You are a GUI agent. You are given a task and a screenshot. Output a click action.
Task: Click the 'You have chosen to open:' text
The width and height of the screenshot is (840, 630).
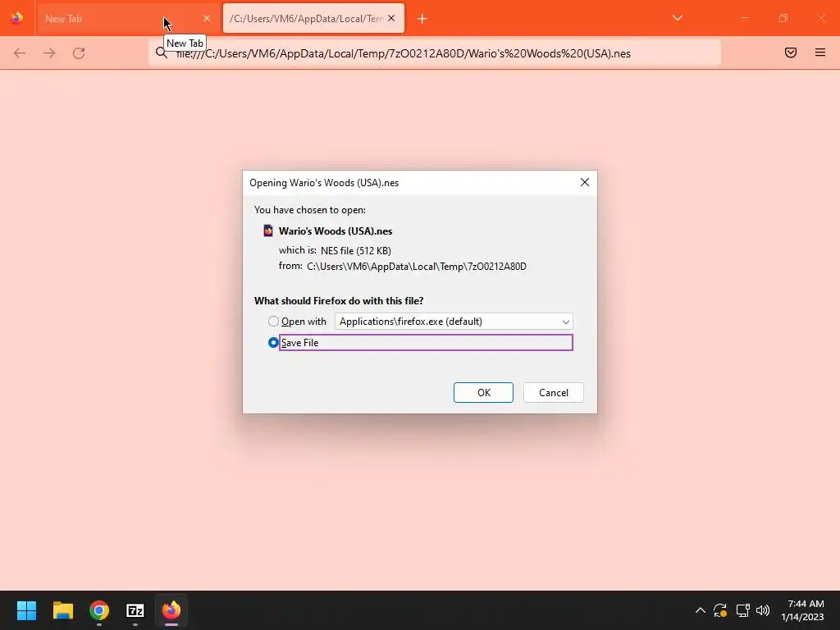coord(309,210)
